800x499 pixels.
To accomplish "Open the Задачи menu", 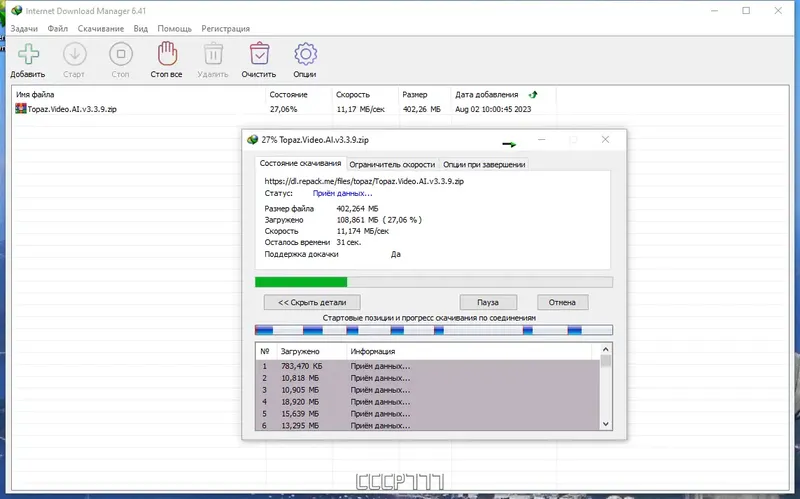I will tap(24, 29).
